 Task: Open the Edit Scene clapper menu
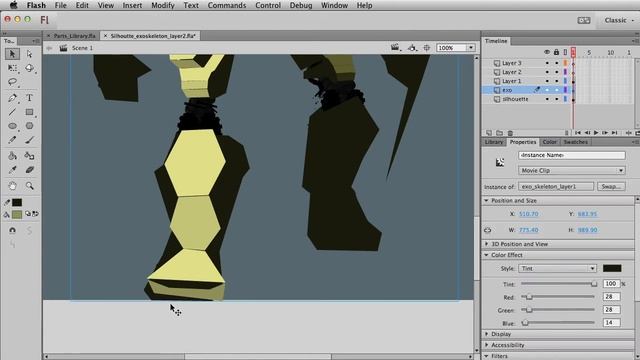(x=395, y=48)
